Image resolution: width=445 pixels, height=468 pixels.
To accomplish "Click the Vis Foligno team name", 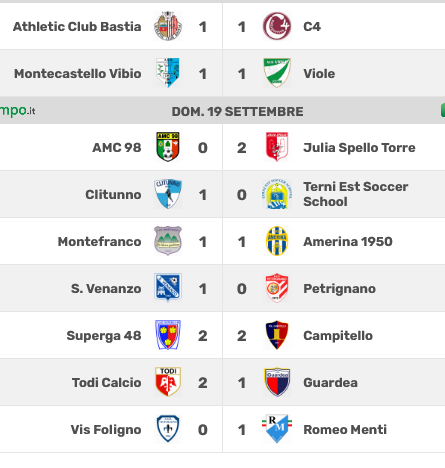I will 106,430.
